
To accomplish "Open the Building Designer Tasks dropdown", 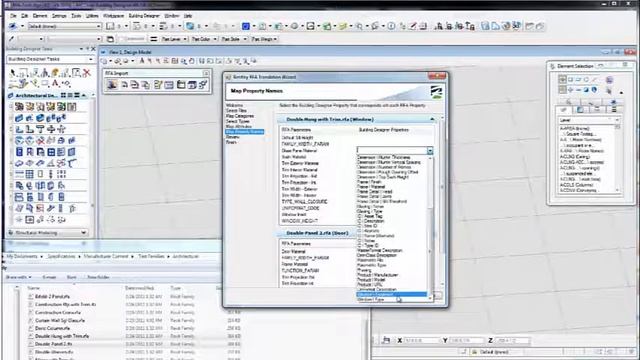I will tap(50, 59).
